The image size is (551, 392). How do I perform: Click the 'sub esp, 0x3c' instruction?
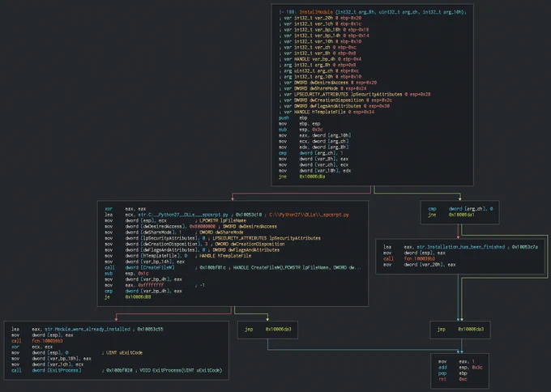click(x=301, y=130)
